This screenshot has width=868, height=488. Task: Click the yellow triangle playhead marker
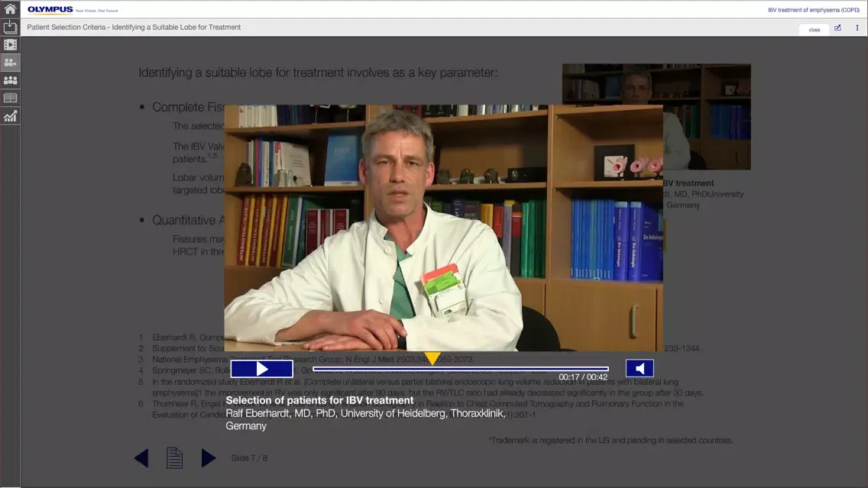[x=432, y=358]
